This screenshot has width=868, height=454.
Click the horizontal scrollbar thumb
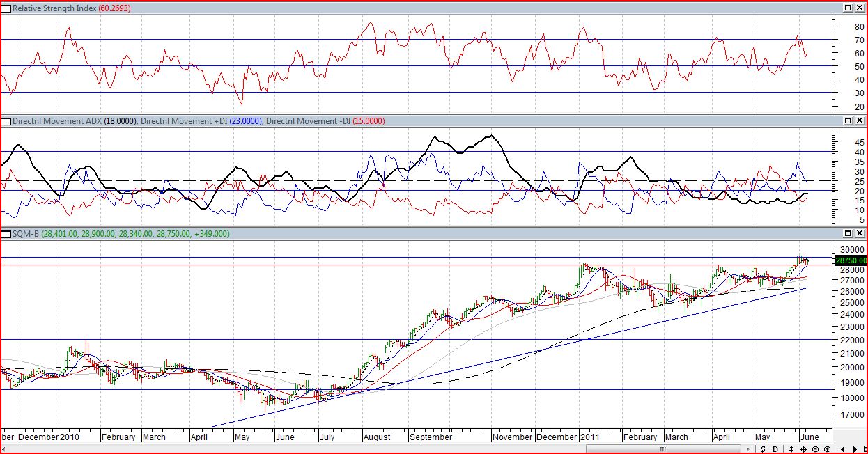click(x=662, y=449)
